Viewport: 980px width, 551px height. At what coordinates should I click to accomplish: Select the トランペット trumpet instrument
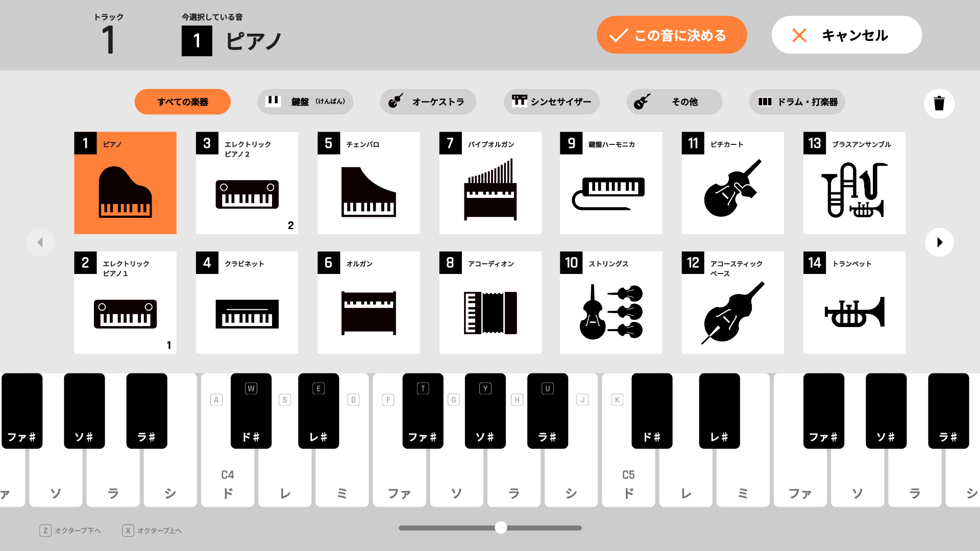[x=854, y=303]
